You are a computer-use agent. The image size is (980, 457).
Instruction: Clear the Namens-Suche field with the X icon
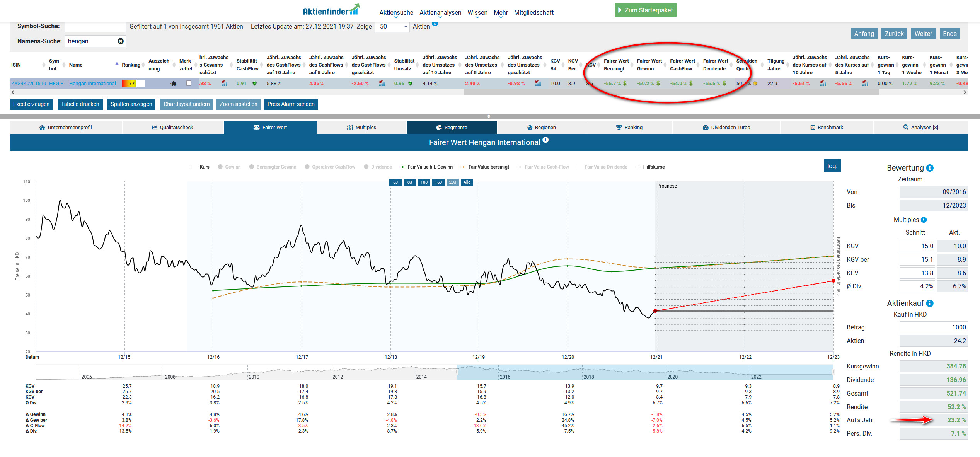pyautogui.click(x=121, y=41)
